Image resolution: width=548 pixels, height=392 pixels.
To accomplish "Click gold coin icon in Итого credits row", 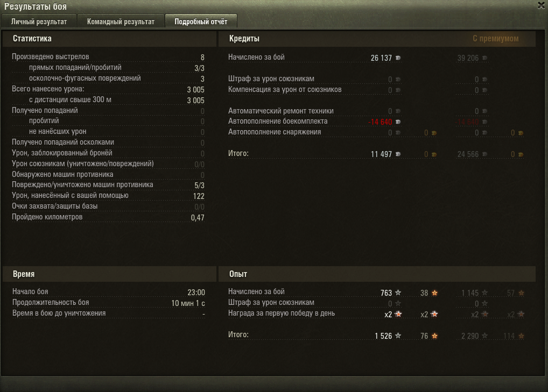I will pyautogui.click(x=434, y=154).
